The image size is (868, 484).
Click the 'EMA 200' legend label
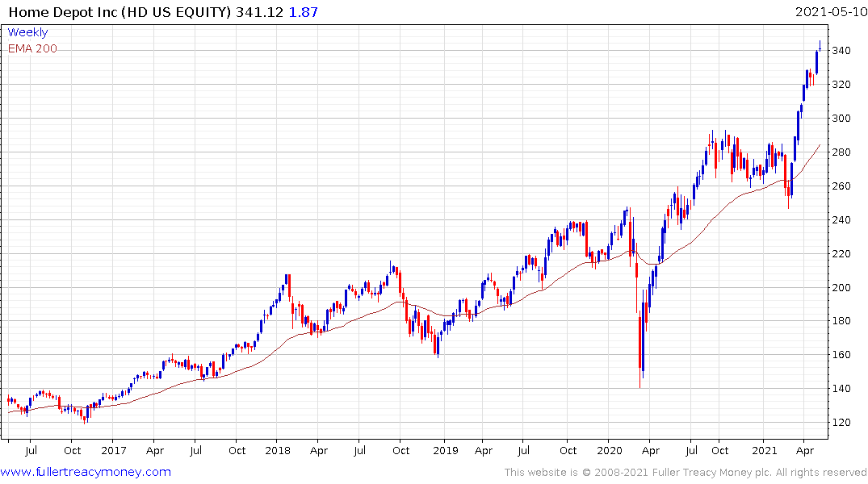(32, 48)
